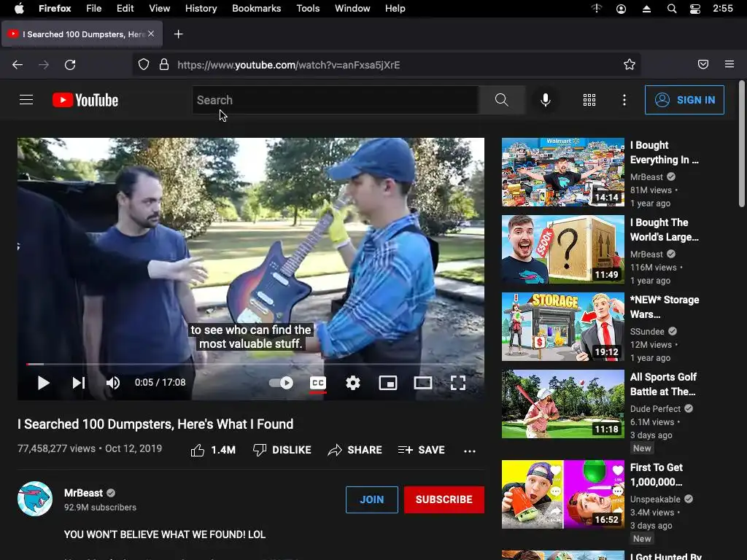Open the Apple menu

point(19,9)
